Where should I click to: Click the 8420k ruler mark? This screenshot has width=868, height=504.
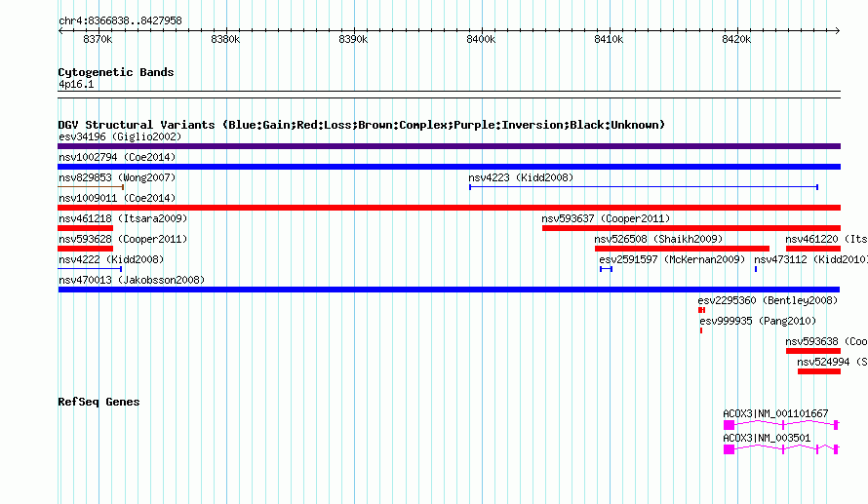(x=736, y=39)
